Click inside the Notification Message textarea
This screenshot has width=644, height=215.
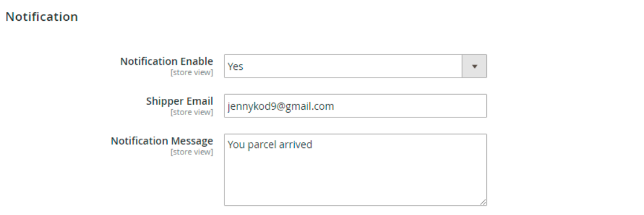tap(356, 170)
